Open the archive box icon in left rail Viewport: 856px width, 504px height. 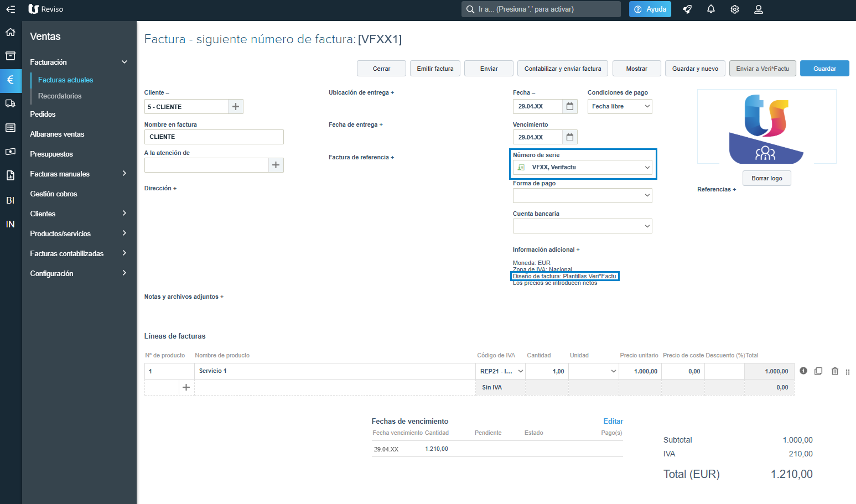tap(11, 56)
